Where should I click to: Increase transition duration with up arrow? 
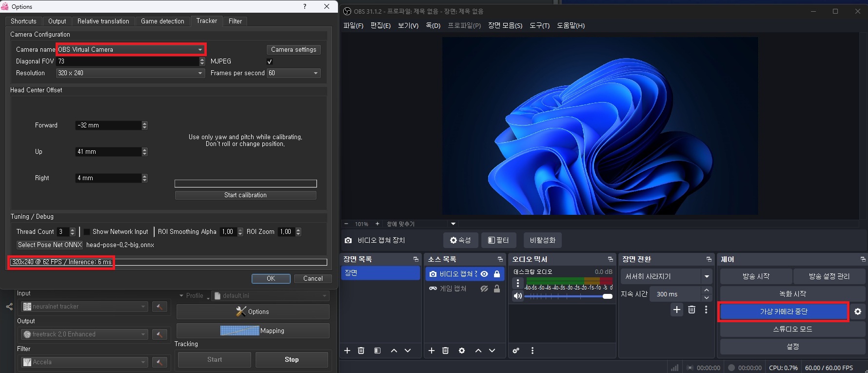click(x=707, y=290)
